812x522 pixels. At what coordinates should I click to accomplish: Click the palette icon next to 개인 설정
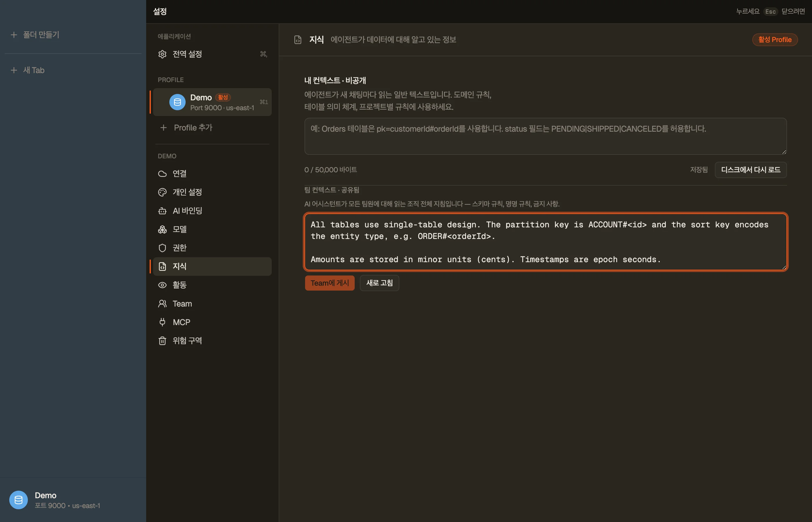[162, 192]
